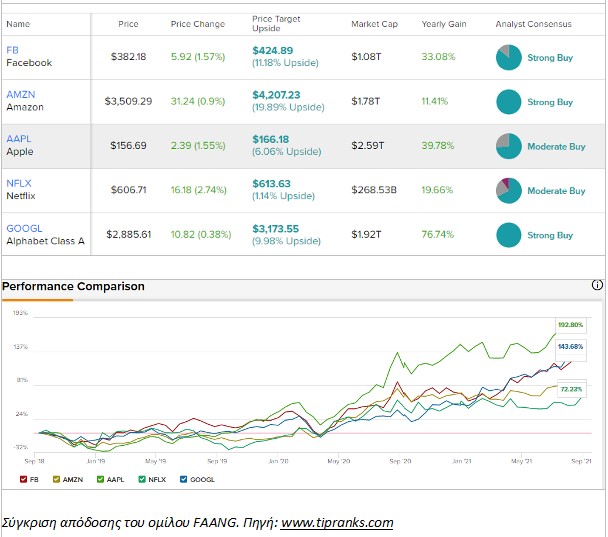
Task: Open the GOOGL ticker link
Action: [x=24, y=228]
